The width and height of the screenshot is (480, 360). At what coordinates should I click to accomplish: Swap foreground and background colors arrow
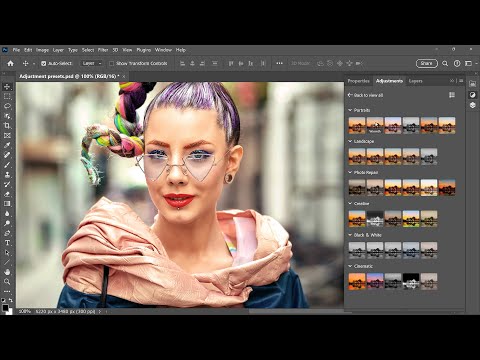[11, 300]
